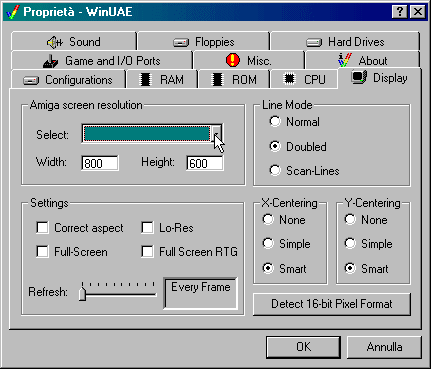Click the WinUAE logo in the title bar
This screenshot has height=369, width=431.
pos(12,12)
